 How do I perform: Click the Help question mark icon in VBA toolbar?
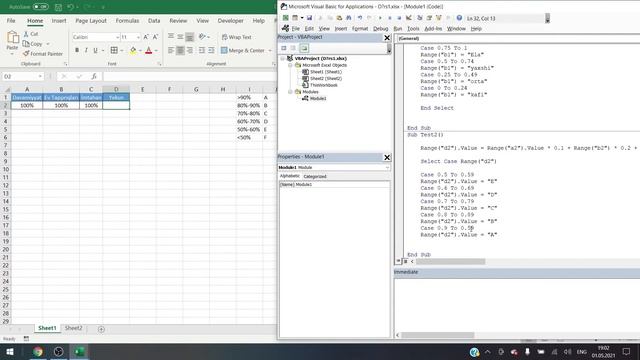coord(459,18)
